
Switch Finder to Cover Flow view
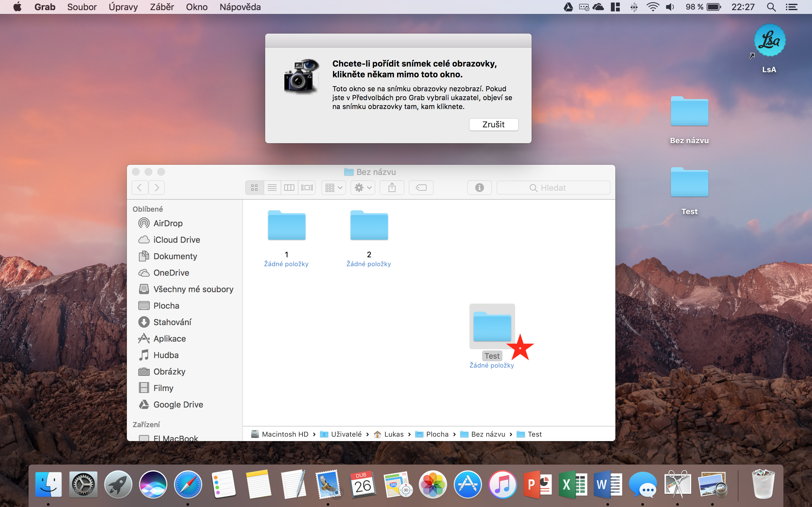coord(307,188)
